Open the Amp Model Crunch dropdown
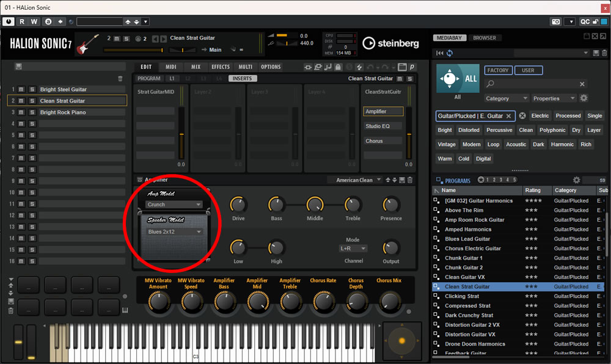This screenshot has width=611, height=364. 174,205
